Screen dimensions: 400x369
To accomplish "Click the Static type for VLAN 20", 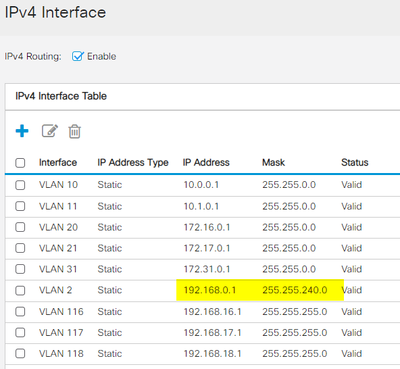I will tap(110, 227).
